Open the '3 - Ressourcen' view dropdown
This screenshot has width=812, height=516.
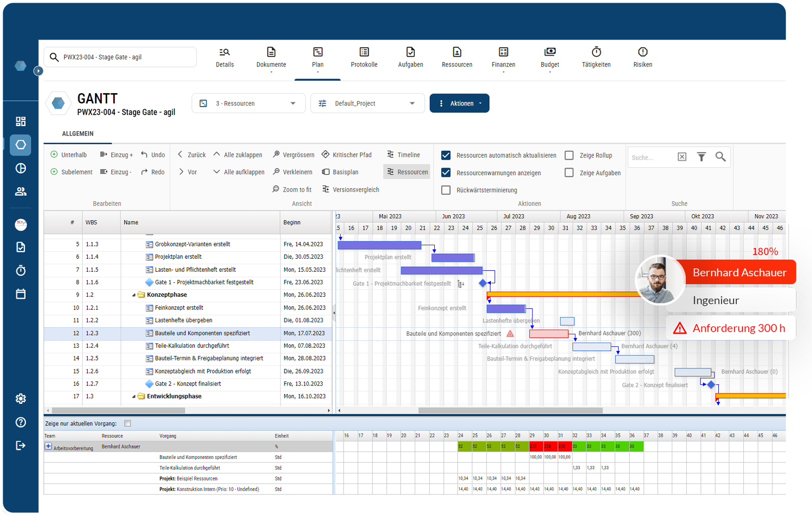pos(248,104)
